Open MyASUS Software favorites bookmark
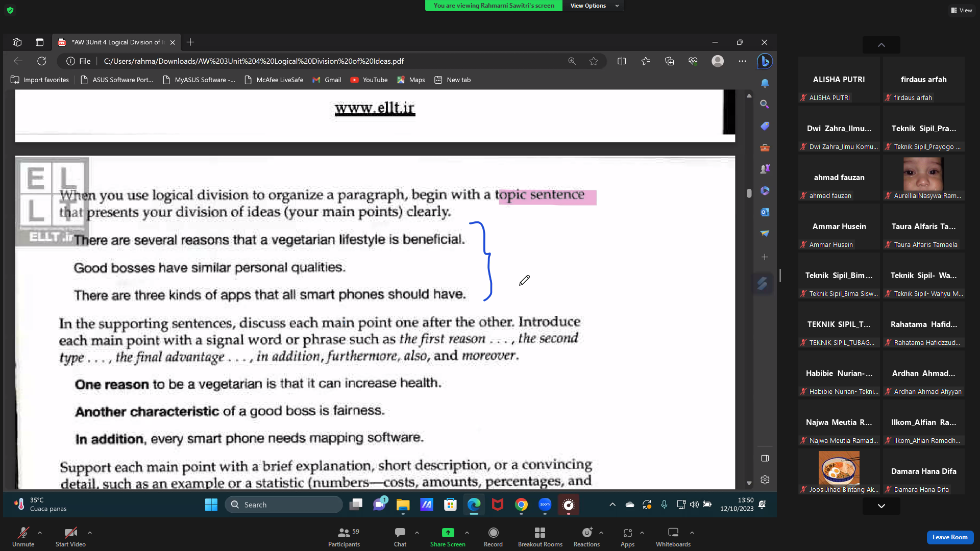Viewport: 980px width, 551px height. (199, 80)
